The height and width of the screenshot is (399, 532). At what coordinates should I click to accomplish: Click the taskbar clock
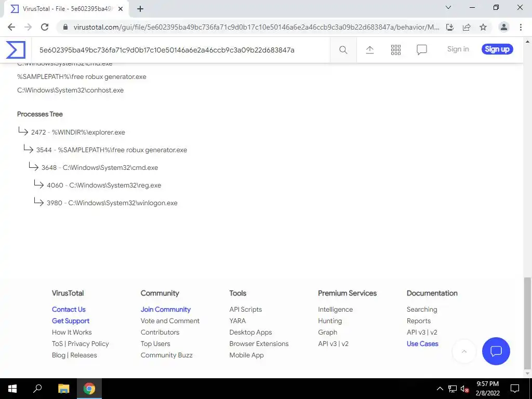487,389
